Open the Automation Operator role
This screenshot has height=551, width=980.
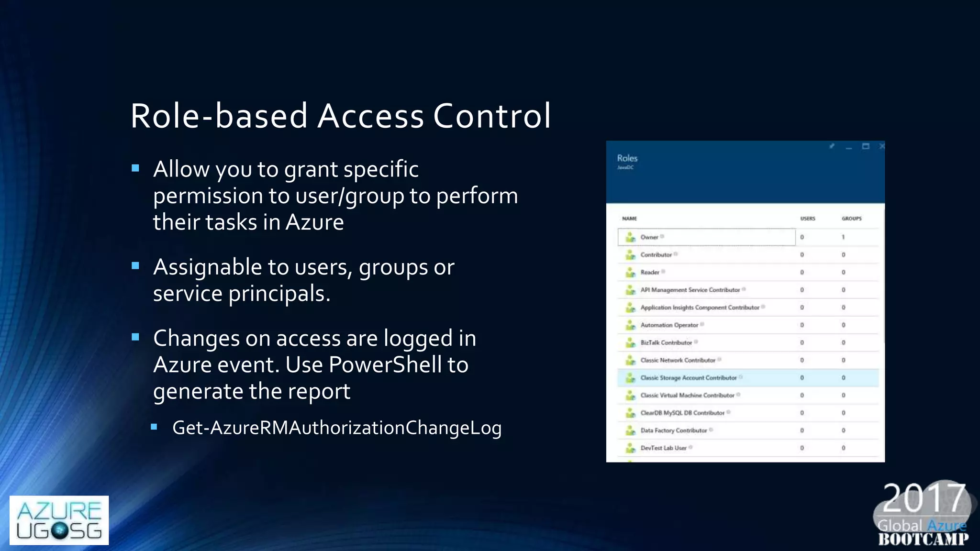pos(669,325)
